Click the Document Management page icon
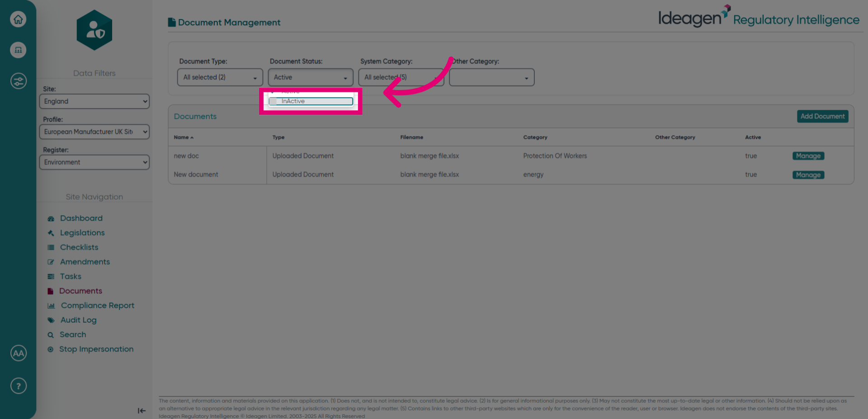868x419 pixels. pyautogui.click(x=172, y=22)
